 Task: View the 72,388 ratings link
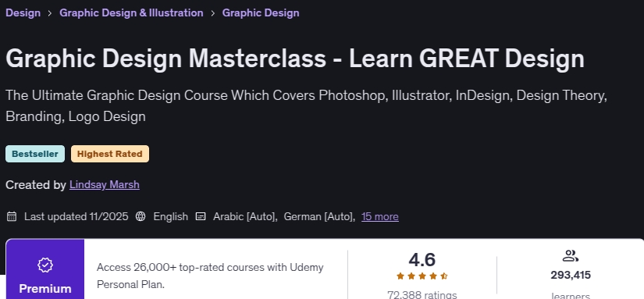[422, 294]
